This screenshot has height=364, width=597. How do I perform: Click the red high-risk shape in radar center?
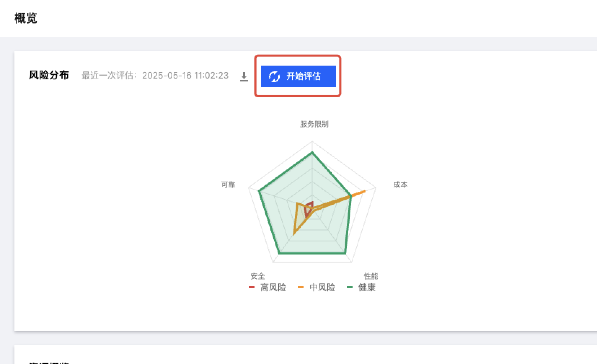(309, 208)
